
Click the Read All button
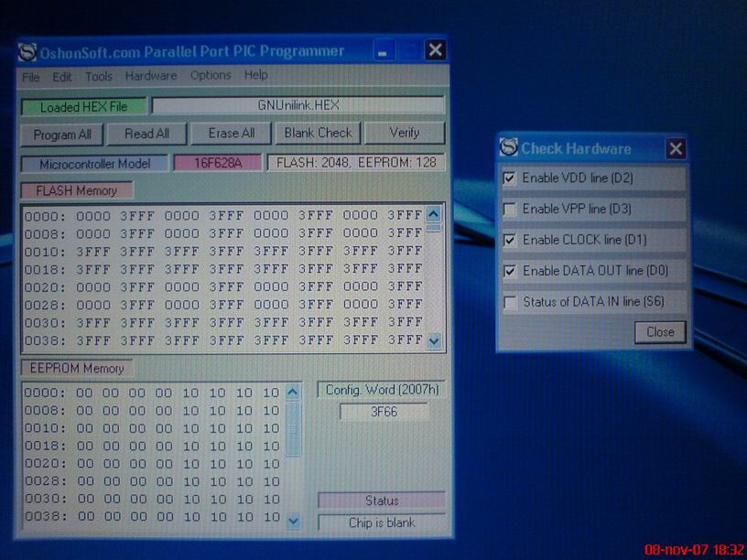coord(146,134)
